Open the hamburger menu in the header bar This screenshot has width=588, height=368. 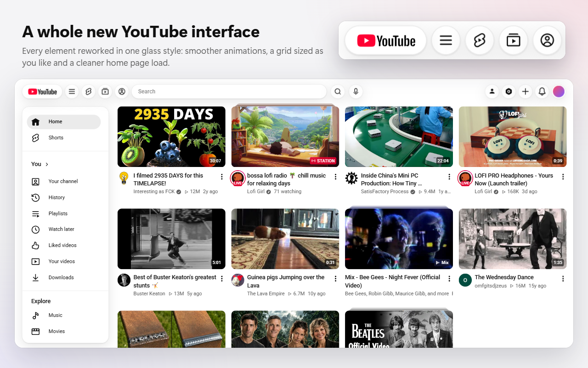pos(72,92)
